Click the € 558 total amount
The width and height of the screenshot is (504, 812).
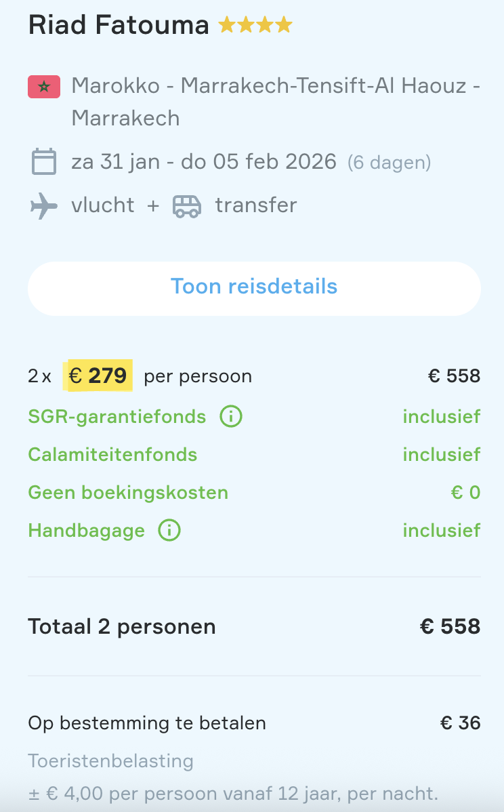coord(450,627)
